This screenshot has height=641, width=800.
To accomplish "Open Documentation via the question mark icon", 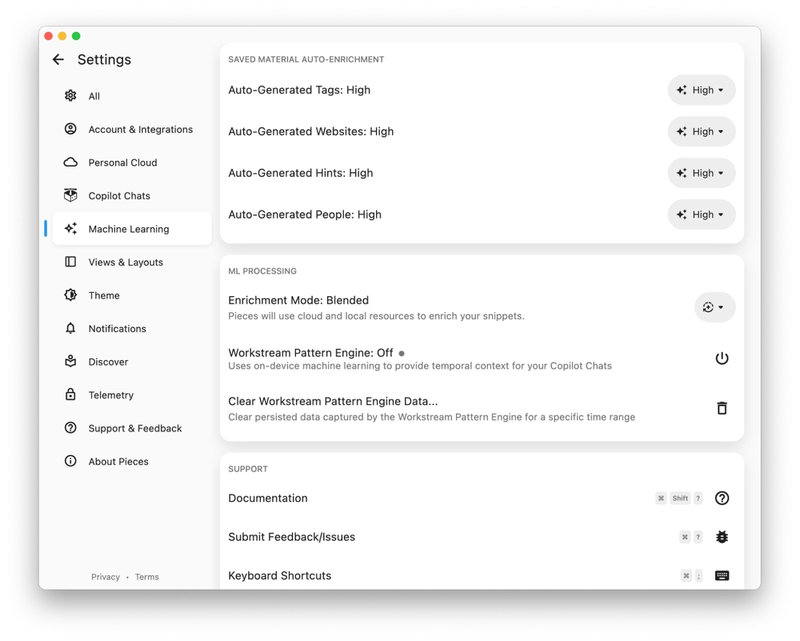I will pos(722,498).
